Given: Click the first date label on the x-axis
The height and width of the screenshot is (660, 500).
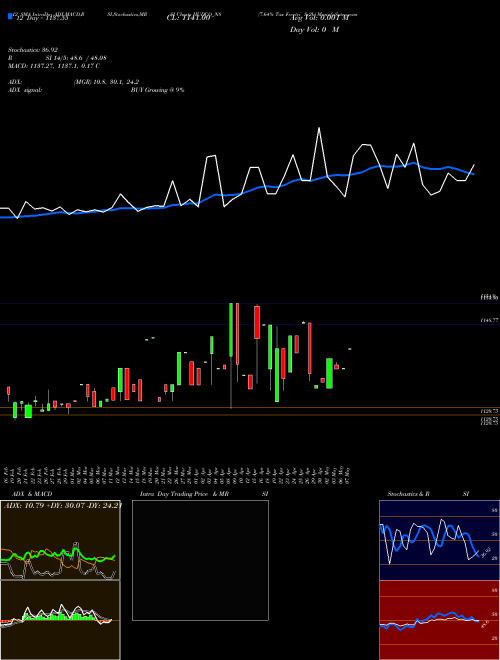Looking at the screenshot, I should [x=8, y=475].
